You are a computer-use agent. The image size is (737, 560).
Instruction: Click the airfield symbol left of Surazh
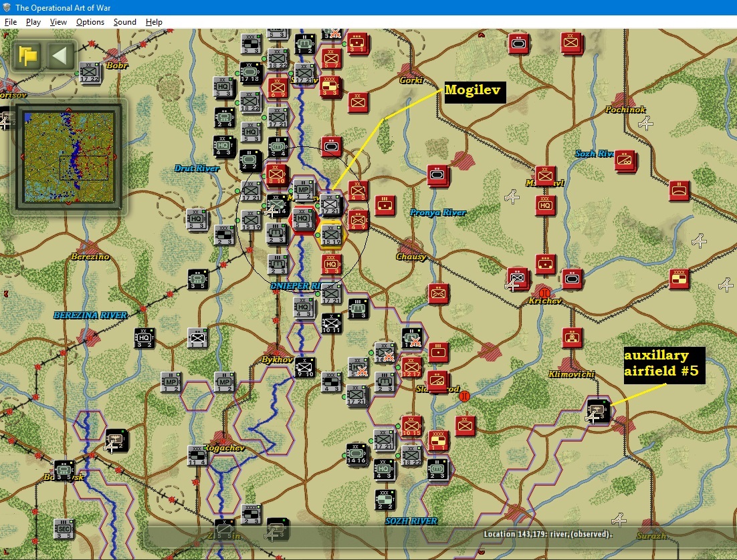point(619,519)
